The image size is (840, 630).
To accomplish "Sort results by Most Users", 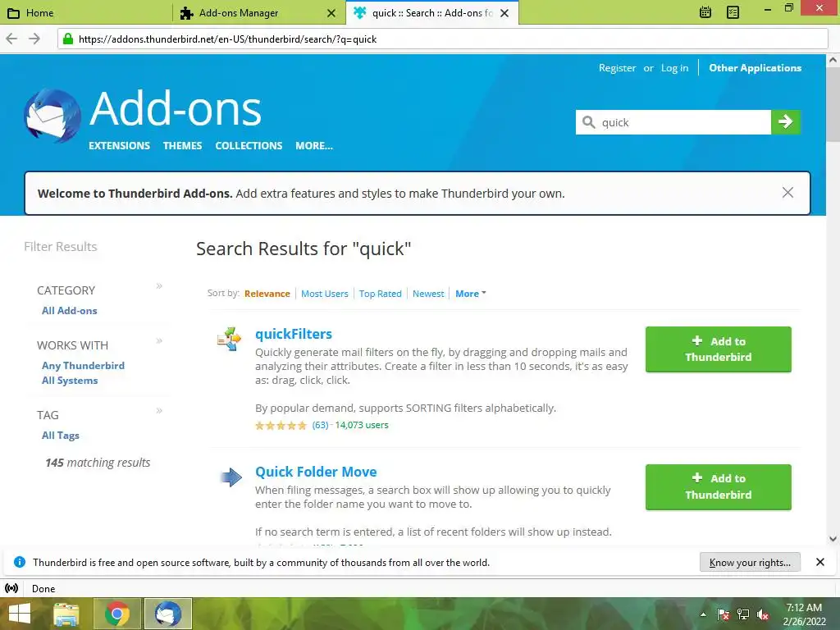I will (325, 294).
